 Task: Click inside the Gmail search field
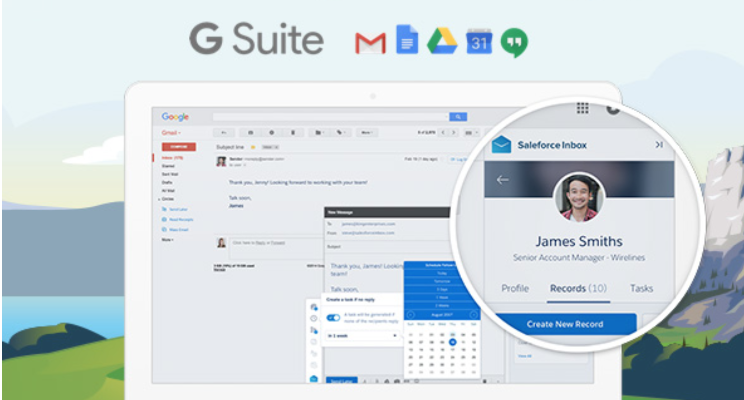click(x=331, y=117)
